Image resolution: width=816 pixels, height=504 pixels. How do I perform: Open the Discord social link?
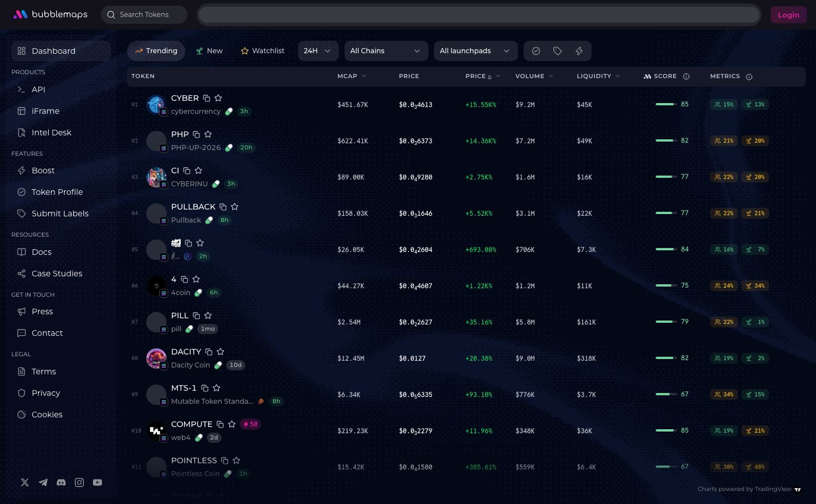tap(61, 482)
